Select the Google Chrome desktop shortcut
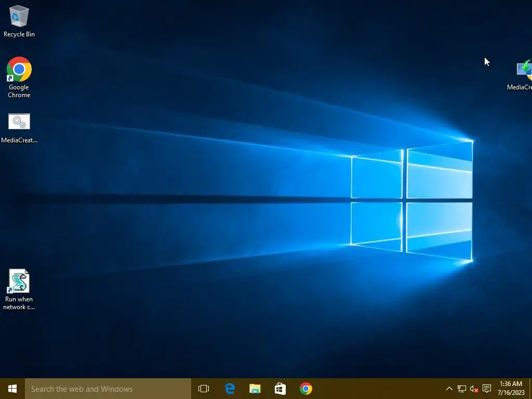Image resolution: width=532 pixels, height=399 pixels. [x=19, y=77]
